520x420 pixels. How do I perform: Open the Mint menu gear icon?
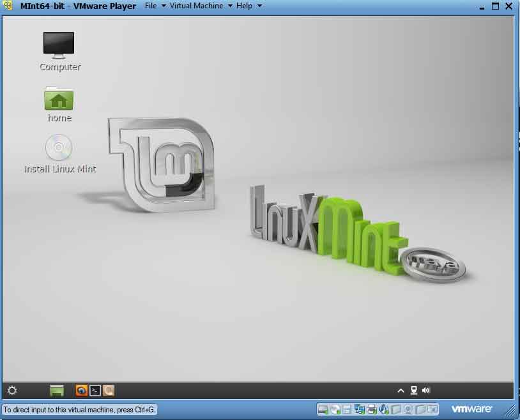[x=12, y=391]
